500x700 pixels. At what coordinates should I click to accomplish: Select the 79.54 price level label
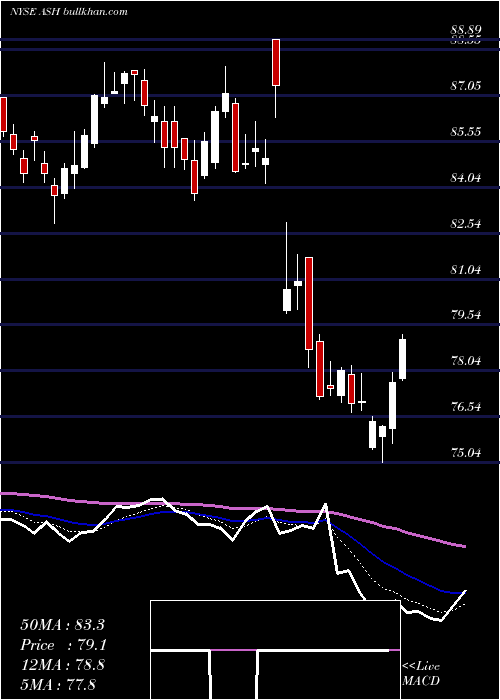[x=466, y=315]
